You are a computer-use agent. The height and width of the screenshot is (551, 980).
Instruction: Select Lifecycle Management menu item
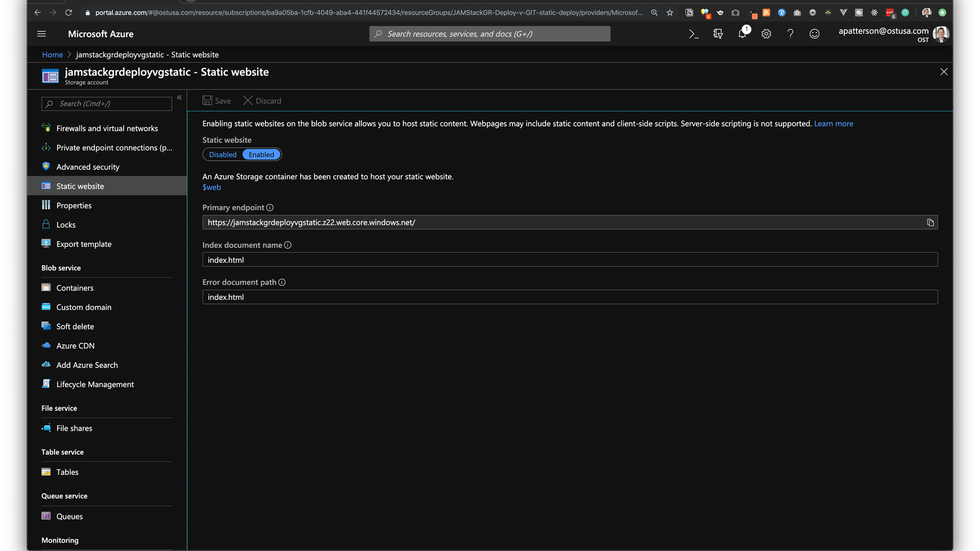pos(95,385)
